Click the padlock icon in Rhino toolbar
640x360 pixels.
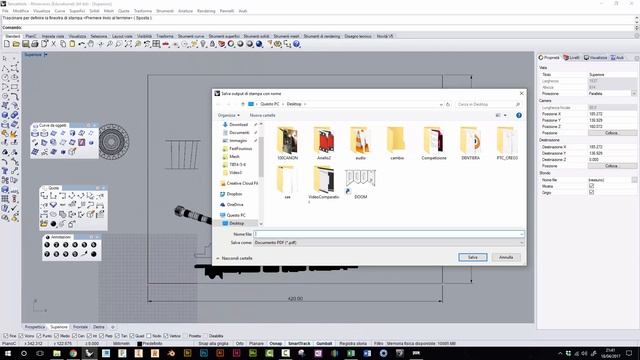(212, 44)
